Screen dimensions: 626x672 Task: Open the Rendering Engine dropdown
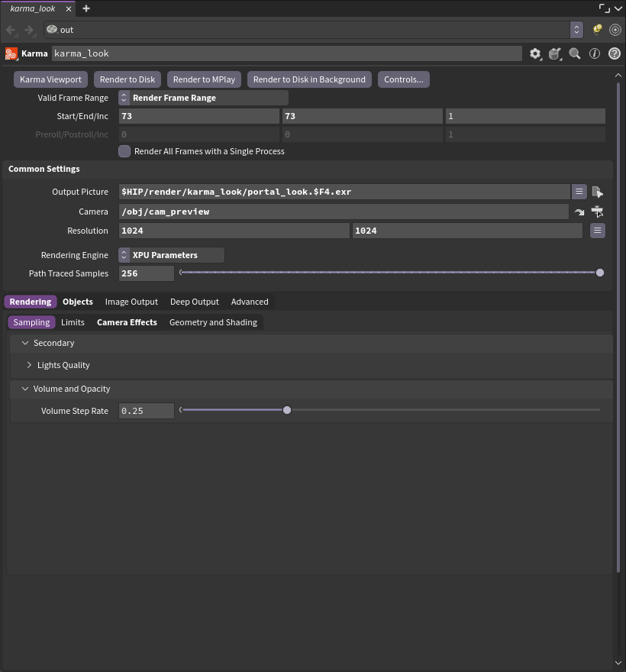click(x=172, y=255)
